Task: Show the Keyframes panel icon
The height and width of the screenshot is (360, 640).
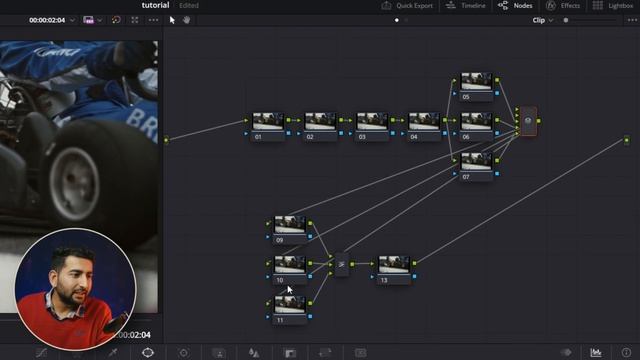Action: [x=566, y=352]
